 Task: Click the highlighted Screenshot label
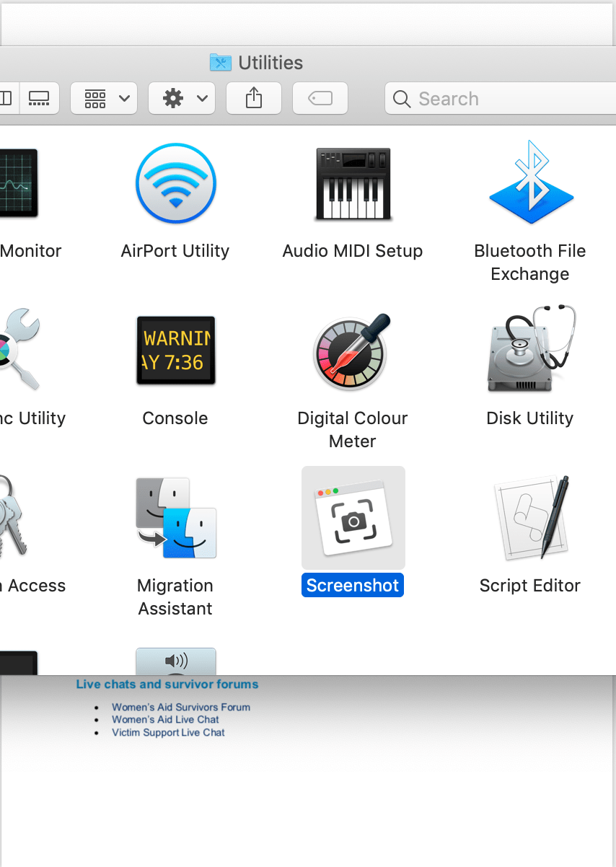point(353,585)
